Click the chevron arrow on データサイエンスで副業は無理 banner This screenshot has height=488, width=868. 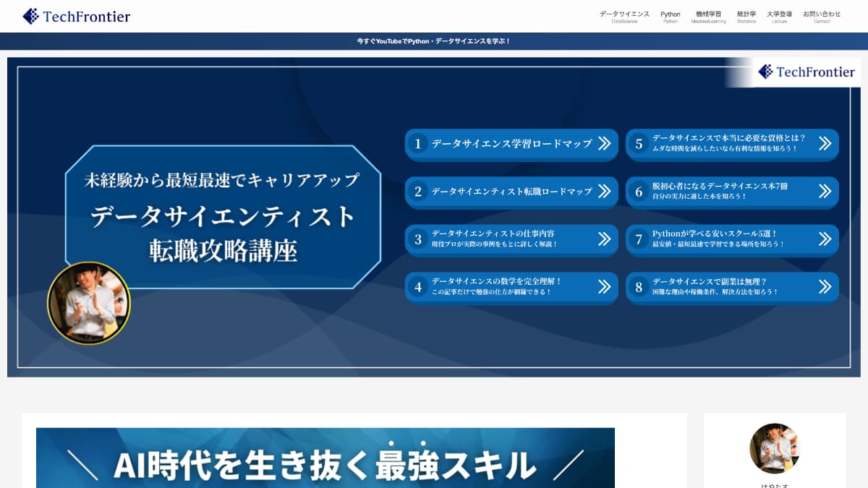(825, 287)
